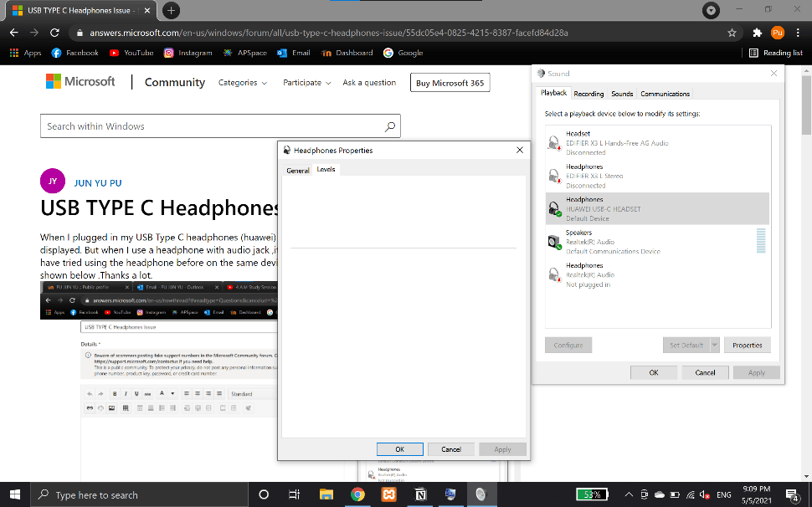812x507 pixels.
Task: Bookmark the page with the address bar star
Action: (x=732, y=32)
